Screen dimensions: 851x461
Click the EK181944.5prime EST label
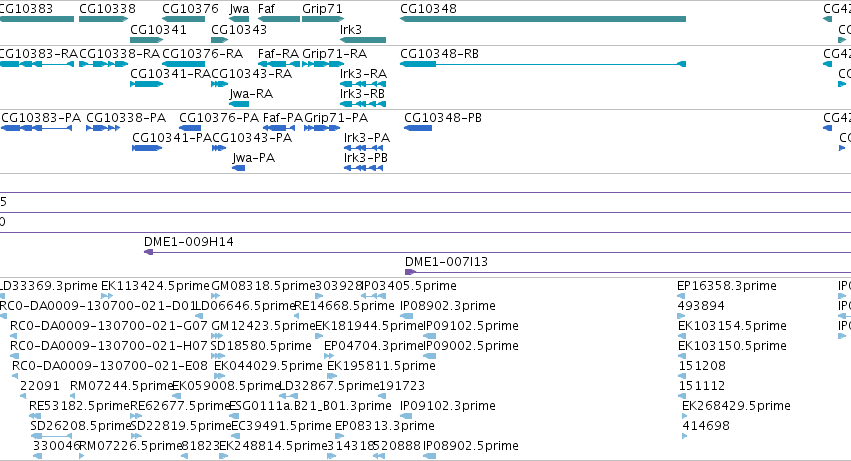click(x=369, y=326)
